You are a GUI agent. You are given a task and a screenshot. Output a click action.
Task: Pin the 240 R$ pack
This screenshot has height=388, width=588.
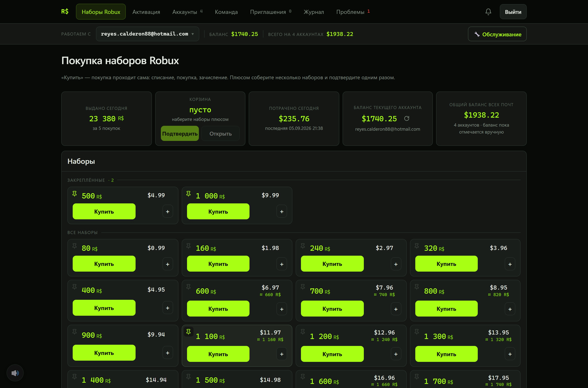303,246
